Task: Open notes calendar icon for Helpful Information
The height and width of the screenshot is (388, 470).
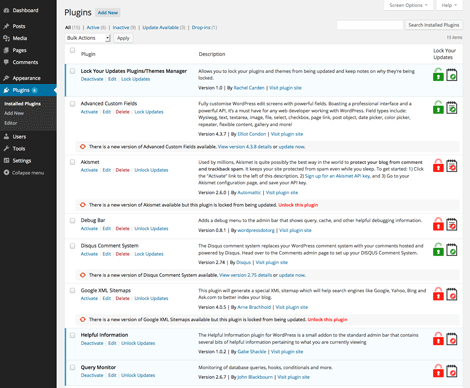Action: (x=452, y=339)
